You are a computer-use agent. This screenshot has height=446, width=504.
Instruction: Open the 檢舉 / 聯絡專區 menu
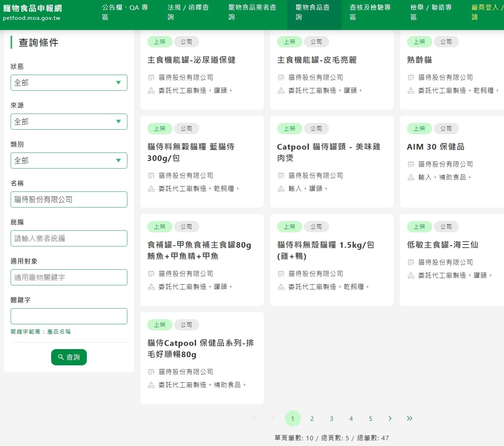click(431, 12)
